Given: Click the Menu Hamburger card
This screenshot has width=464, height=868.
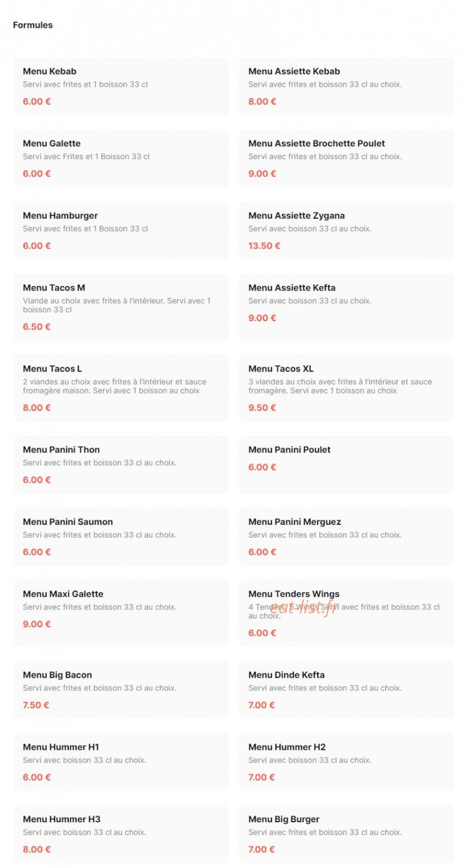Looking at the screenshot, I should (x=121, y=230).
